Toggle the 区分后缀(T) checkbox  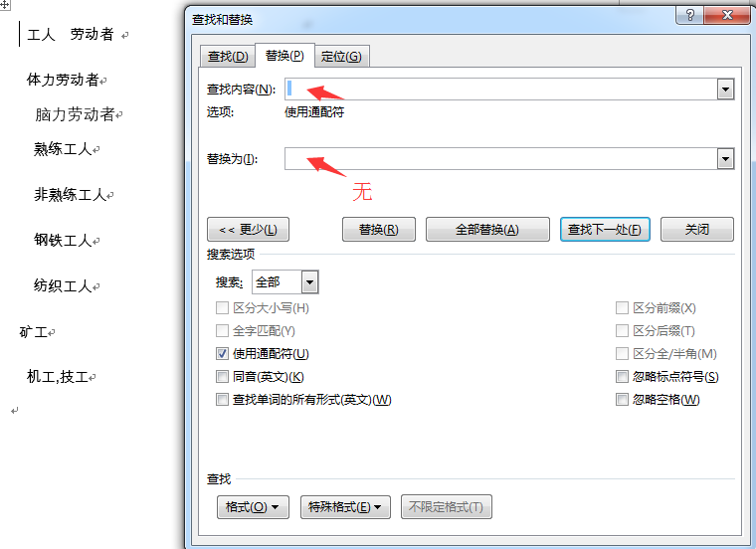(622, 330)
